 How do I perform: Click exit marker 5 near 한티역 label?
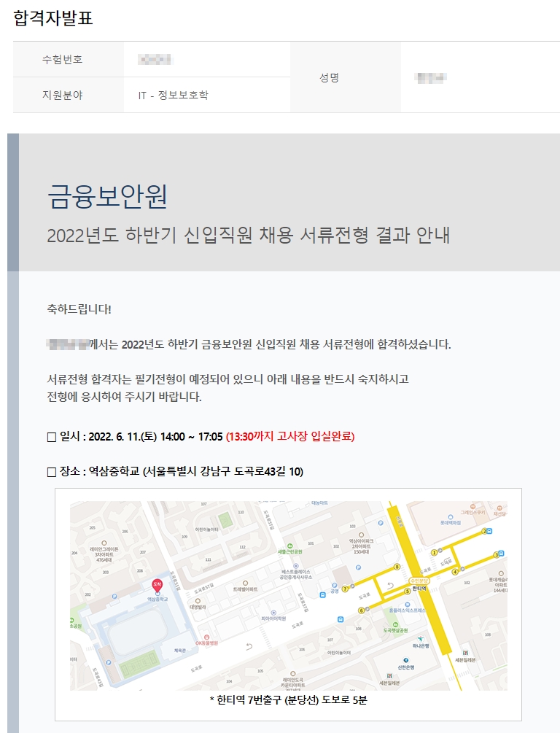[407, 591]
